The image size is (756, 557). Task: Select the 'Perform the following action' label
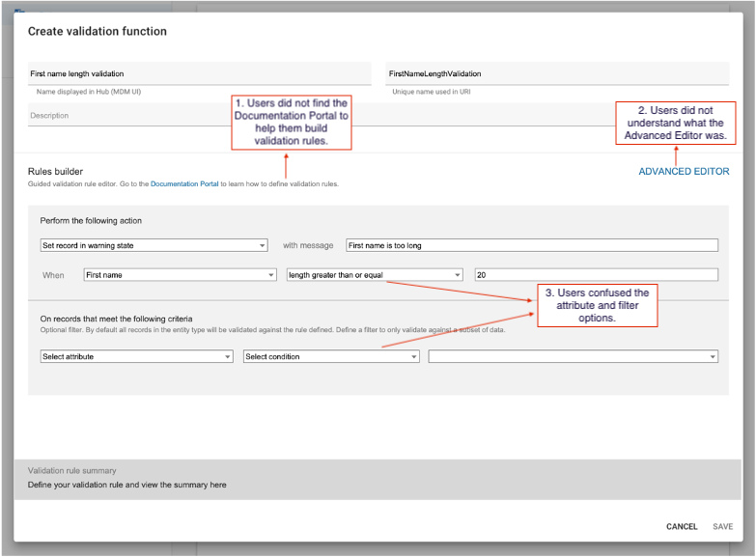(91, 221)
